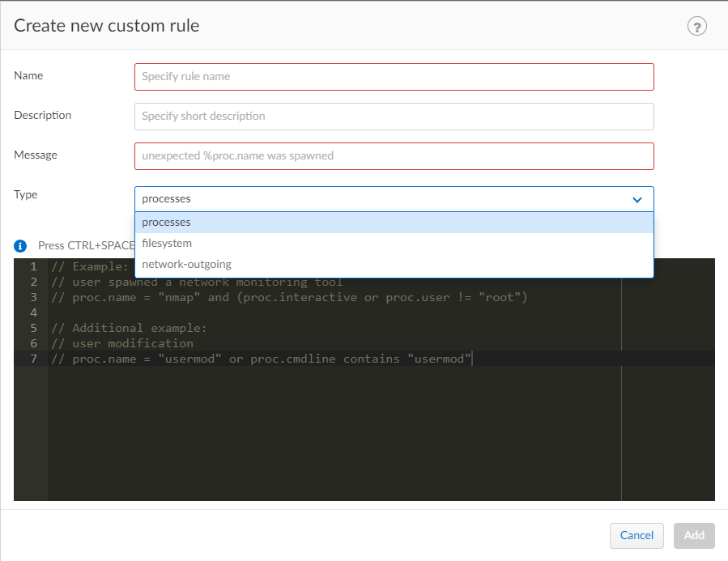Click 'network monitoring tool' comment on line 2

click(261, 282)
